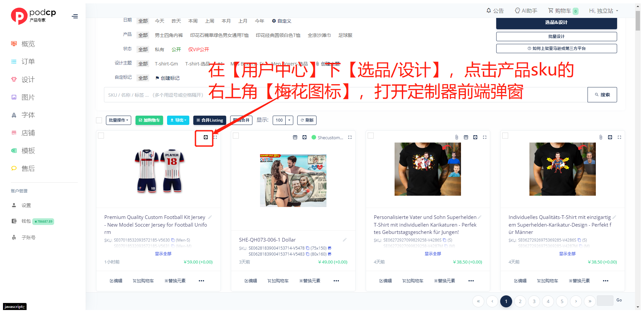Open 模板 in the sidebar
Image resolution: width=644 pixels, height=313 pixels.
[28, 151]
